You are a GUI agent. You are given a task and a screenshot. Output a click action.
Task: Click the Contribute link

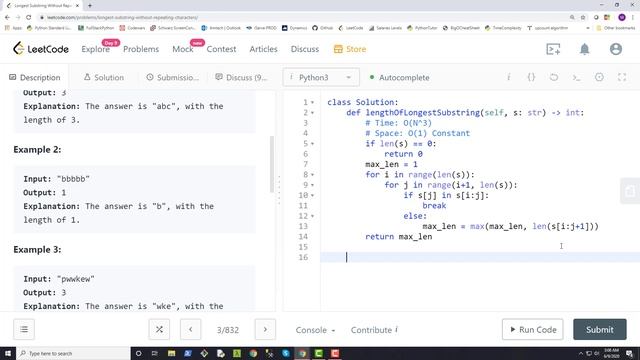click(374, 330)
